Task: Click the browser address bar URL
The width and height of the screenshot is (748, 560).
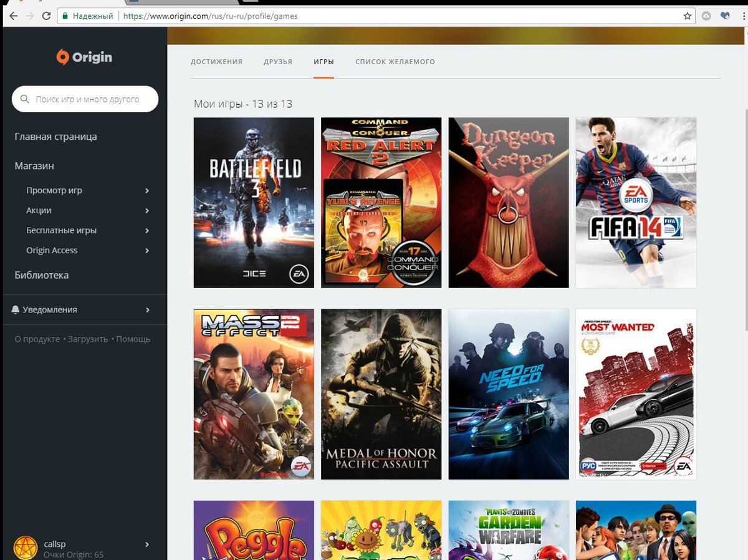Action: (210, 16)
